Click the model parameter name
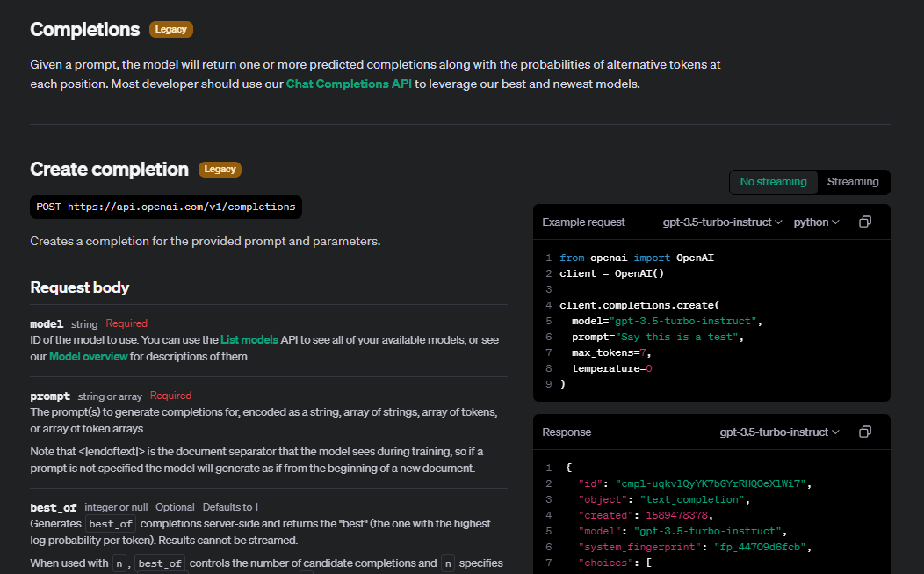Screen dimensions: 924x574 pyautogui.click(x=47, y=323)
